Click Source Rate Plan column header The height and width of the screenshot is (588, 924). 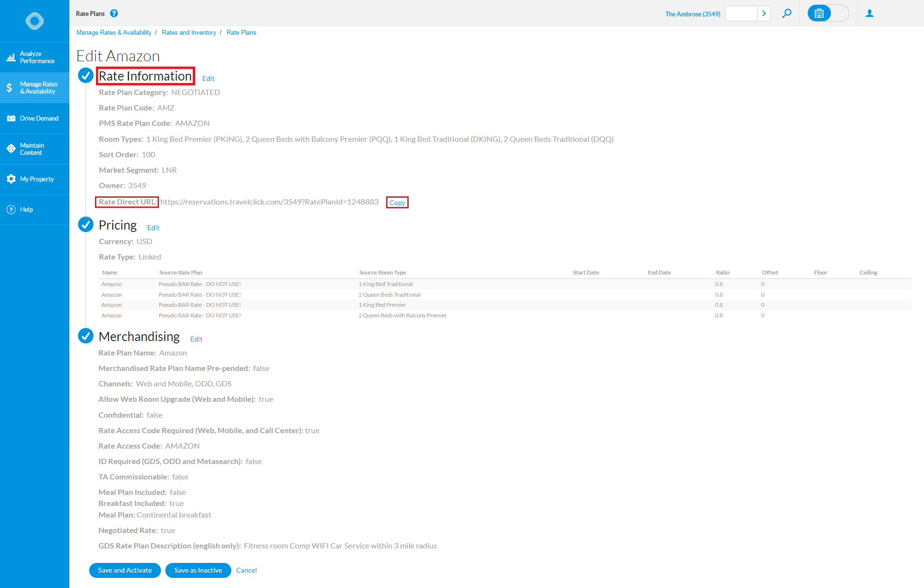(181, 273)
